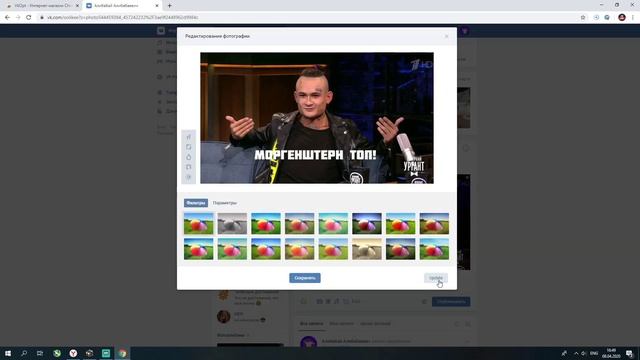640x360 pixels.
Task: Apply the third filter thumbnail in top row
Action: pos(266,223)
